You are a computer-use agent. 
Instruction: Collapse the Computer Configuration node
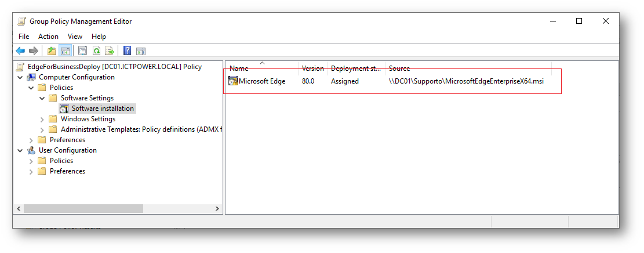point(20,77)
